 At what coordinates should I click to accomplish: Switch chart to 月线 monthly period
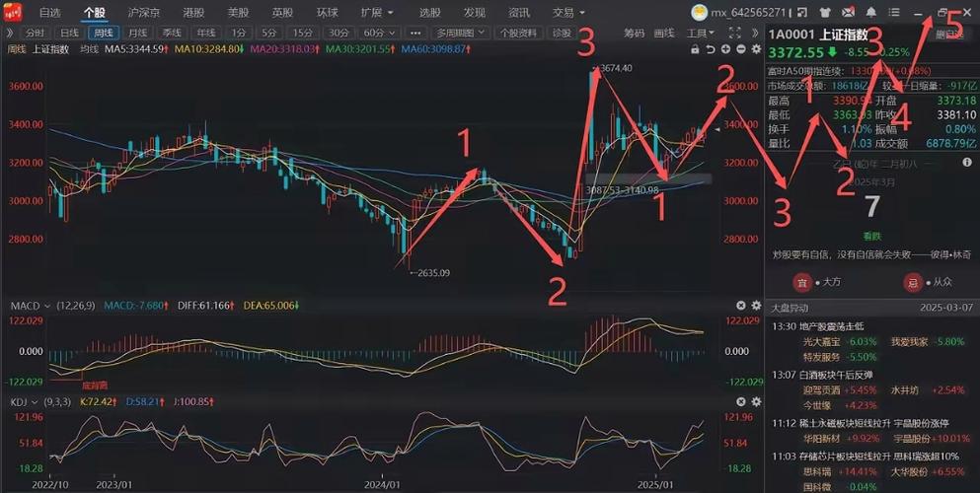(137, 33)
